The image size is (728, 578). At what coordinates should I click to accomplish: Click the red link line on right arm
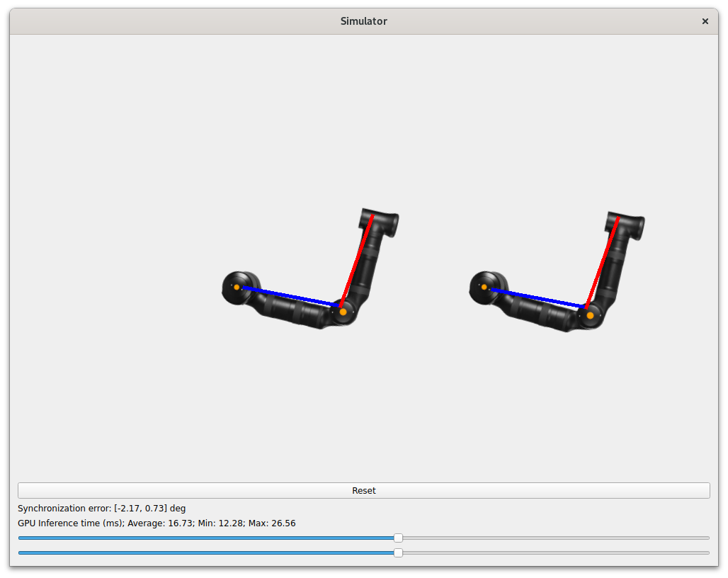tap(603, 262)
